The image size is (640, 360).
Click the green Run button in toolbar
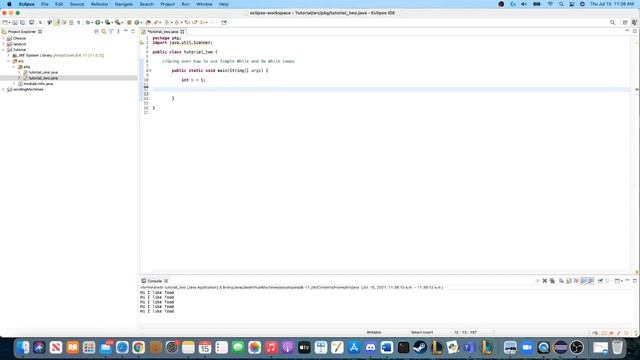(98, 22)
